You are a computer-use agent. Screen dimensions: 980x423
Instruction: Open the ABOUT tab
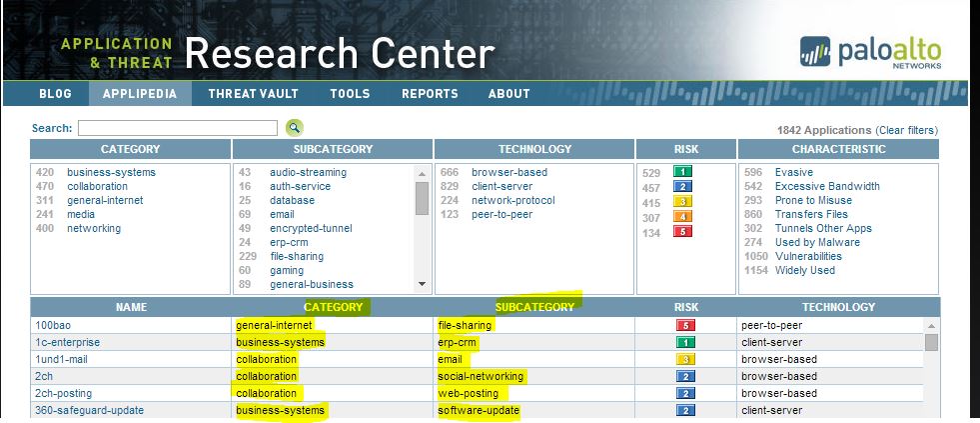point(508,94)
